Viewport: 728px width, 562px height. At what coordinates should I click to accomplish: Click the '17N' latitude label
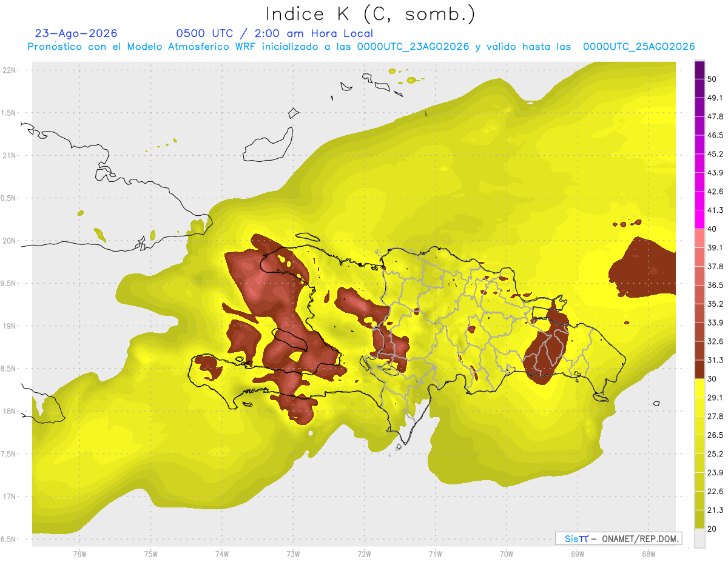9,497
